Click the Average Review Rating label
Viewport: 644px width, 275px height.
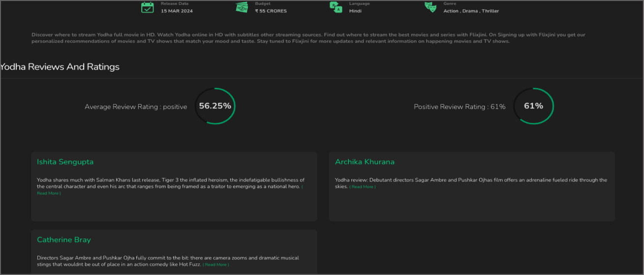coord(136,106)
